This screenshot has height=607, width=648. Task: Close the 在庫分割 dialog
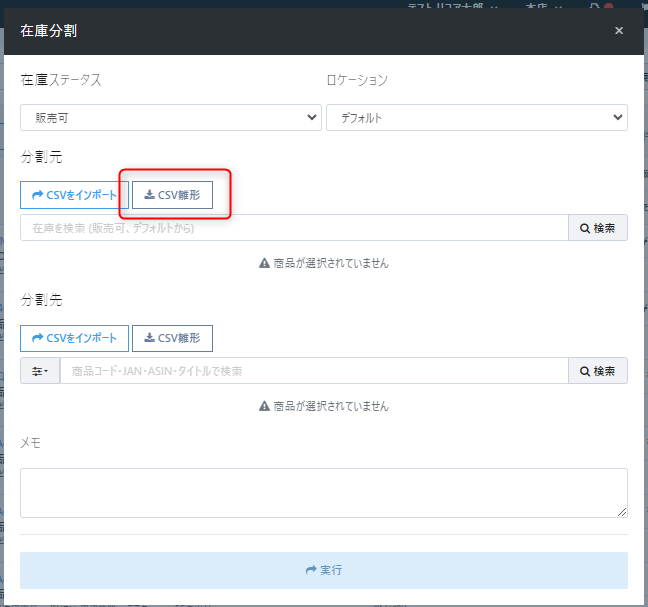coord(619,31)
